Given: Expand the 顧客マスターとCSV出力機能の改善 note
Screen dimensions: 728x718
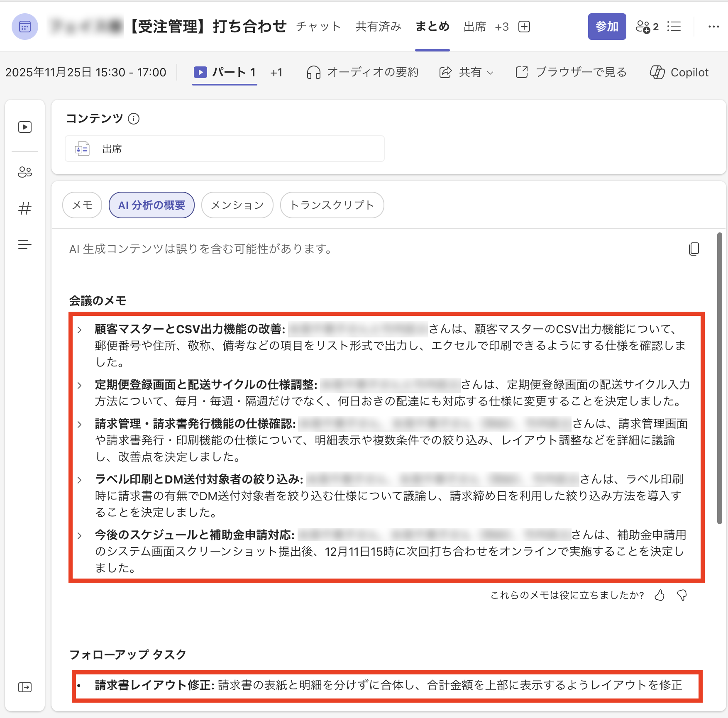Looking at the screenshot, I should (x=80, y=330).
